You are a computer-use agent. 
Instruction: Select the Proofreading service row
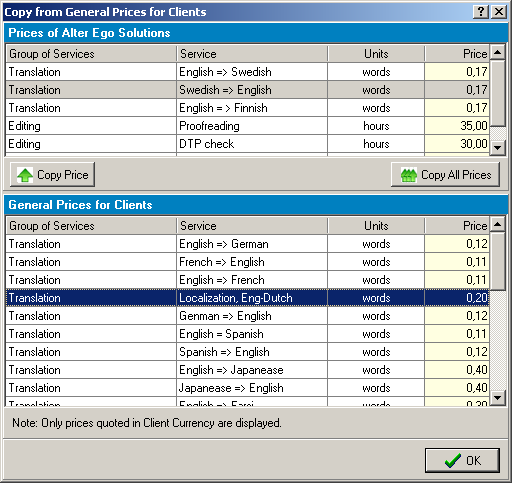[x=247, y=126]
